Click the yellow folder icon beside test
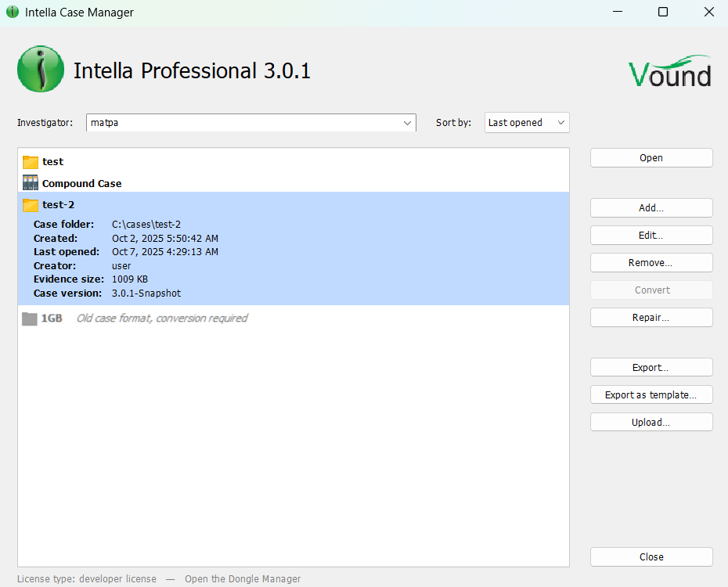 click(x=31, y=162)
